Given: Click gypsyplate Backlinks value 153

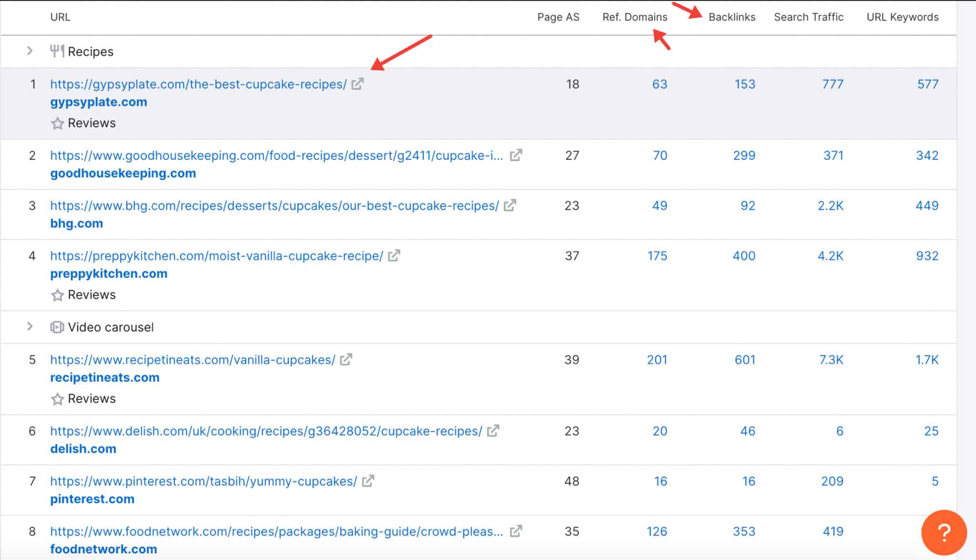Looking at the screenshot, I should tap(745, 84).
